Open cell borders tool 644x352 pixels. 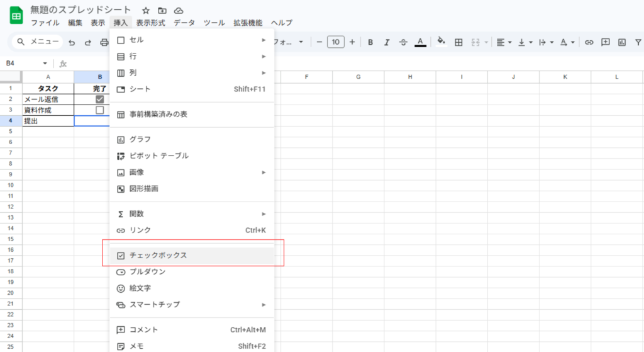[458, 42]
